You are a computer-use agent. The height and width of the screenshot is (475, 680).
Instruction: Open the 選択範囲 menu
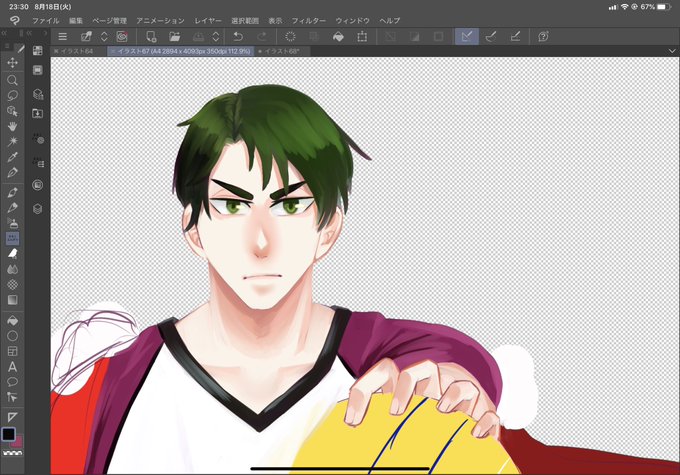(x=245, y=20)
